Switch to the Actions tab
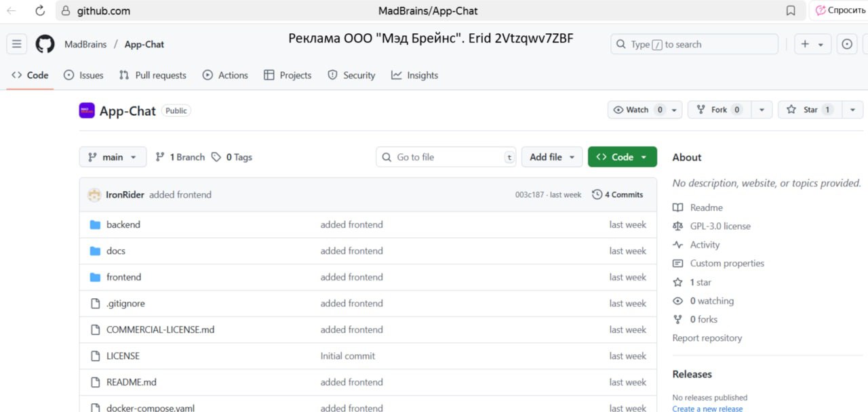This screenshot has height=412, width=868. click(225, 75)
